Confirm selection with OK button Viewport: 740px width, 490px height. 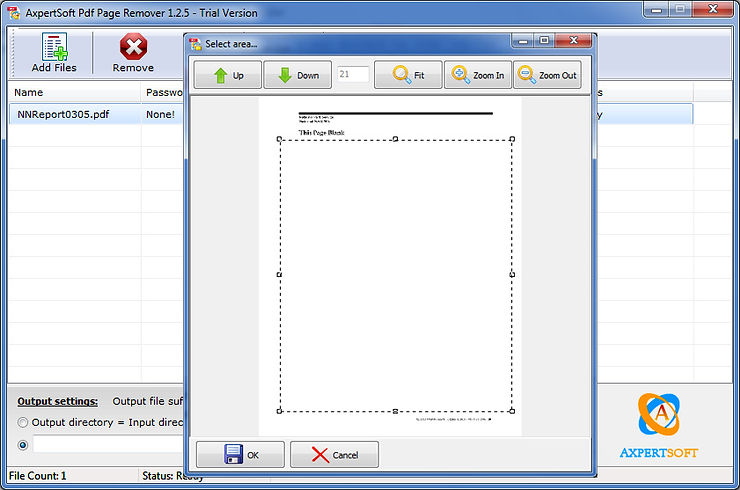[240, 455]
